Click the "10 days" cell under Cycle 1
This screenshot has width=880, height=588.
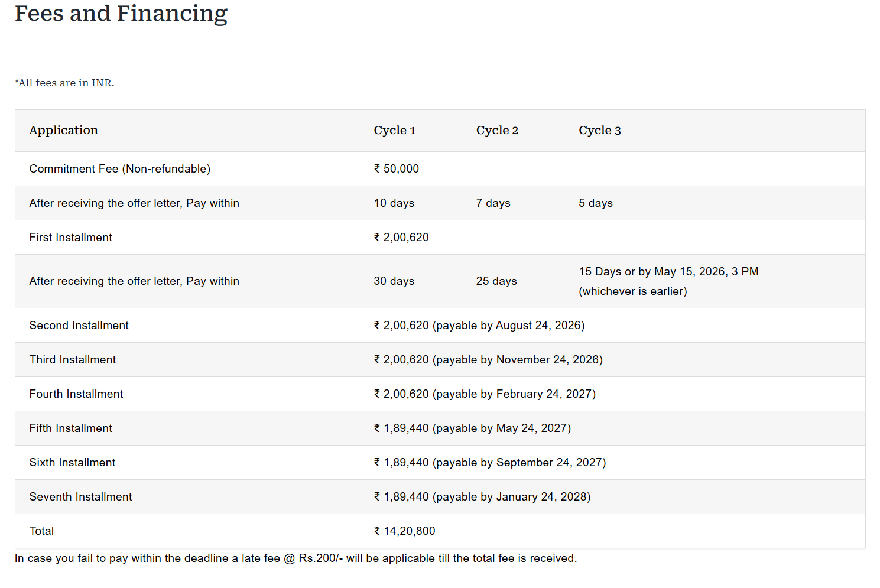point(394,203)
